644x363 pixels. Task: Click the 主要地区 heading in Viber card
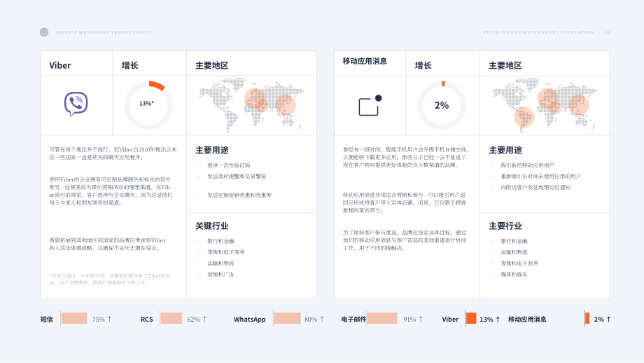[x=212, y=65]
